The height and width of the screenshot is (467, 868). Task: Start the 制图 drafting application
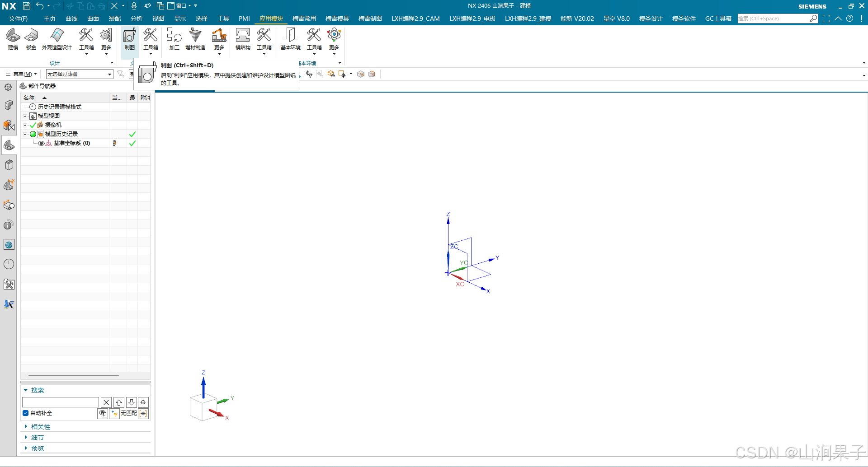click(130, 39)
